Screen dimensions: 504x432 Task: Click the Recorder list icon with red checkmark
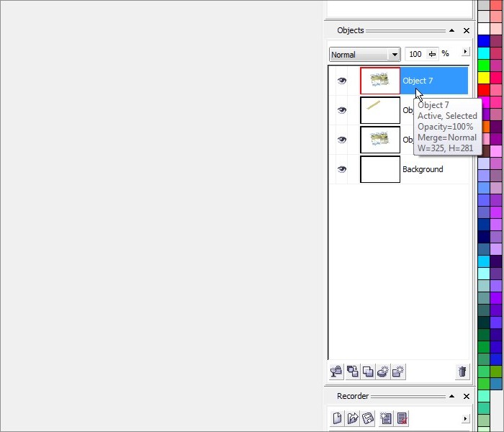pyautogui.click(x=402, y=418)
